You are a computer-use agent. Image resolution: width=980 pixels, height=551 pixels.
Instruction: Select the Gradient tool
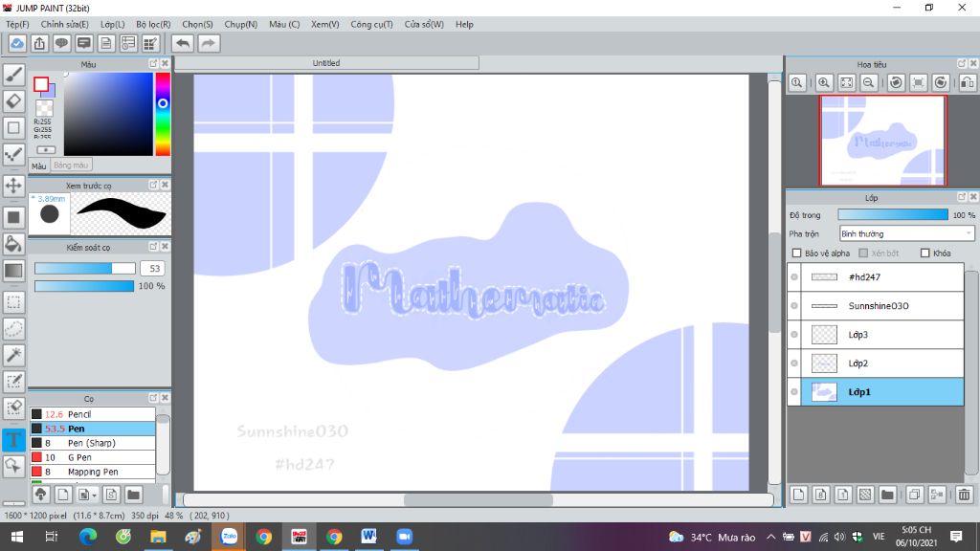[13, 271]
